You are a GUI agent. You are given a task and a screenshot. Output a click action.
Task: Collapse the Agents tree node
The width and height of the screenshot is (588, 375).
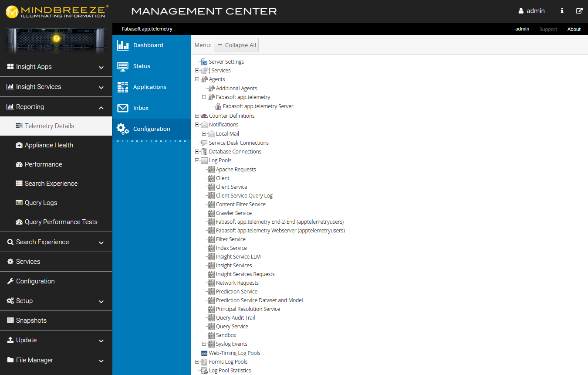tap(197, 79)
